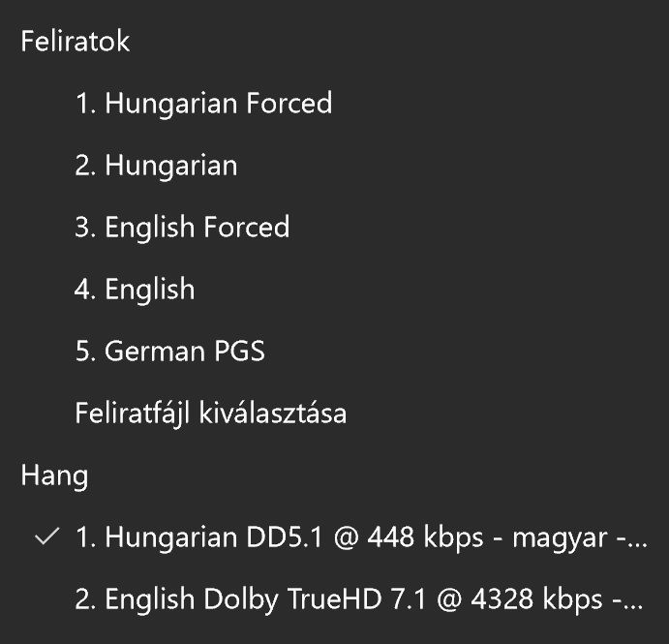The image size is (669, 644).
Task: Select Hungarian DD5.1 448 kbps audio track
Action: click(358, 537)
